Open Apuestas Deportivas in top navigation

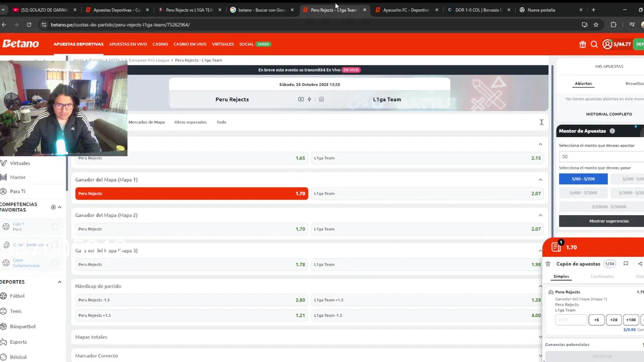pos(78,44)
